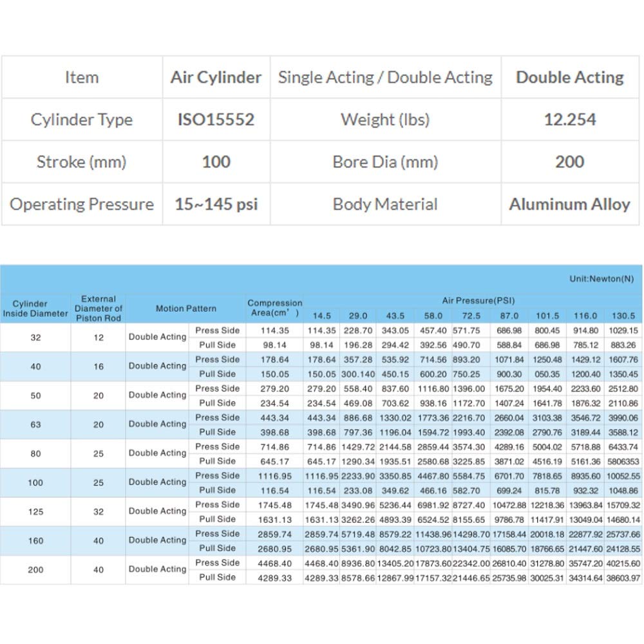Click the 'Cylinder Type' label
644x644 pixels.
81,120
